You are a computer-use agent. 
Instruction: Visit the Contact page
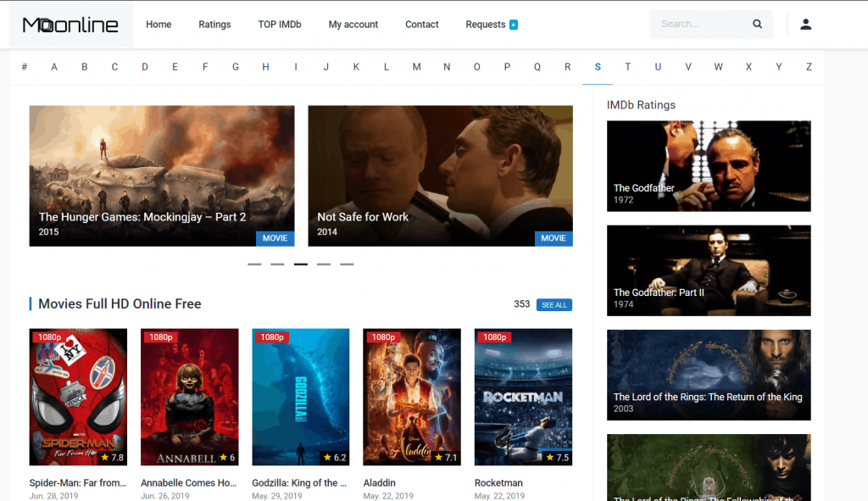422,25
